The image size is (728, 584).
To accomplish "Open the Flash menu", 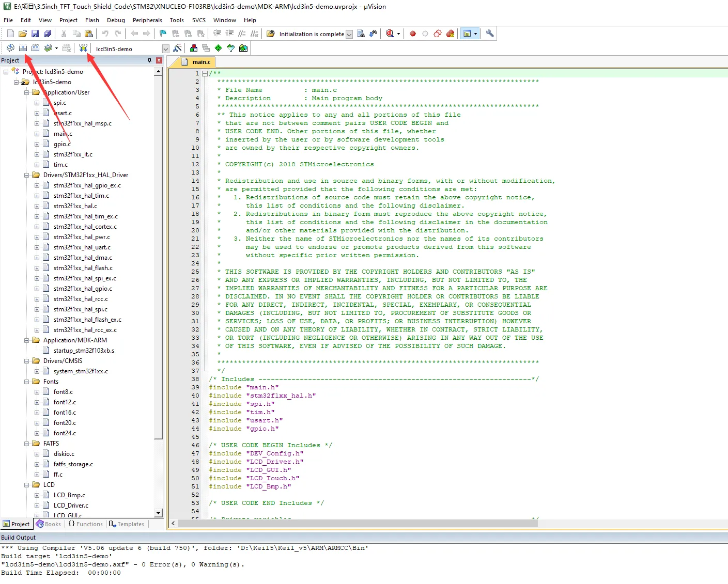I will [x=92, y=20].
